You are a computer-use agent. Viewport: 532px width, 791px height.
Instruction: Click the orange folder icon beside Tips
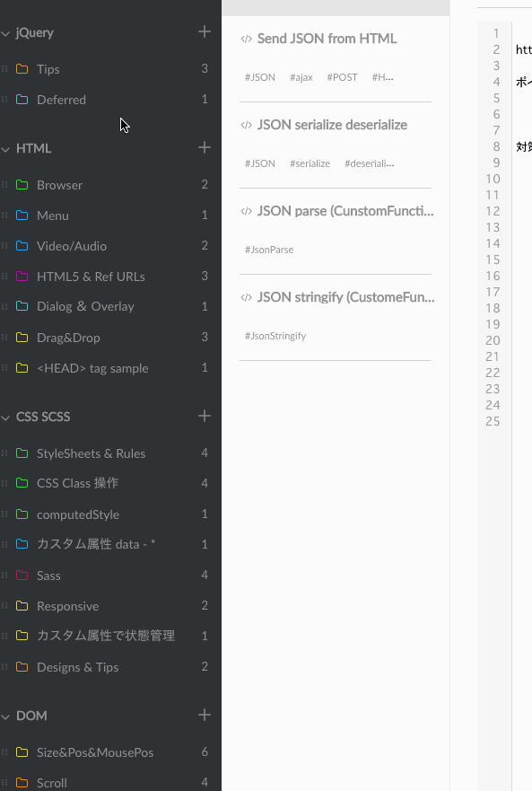coord(22,68)
